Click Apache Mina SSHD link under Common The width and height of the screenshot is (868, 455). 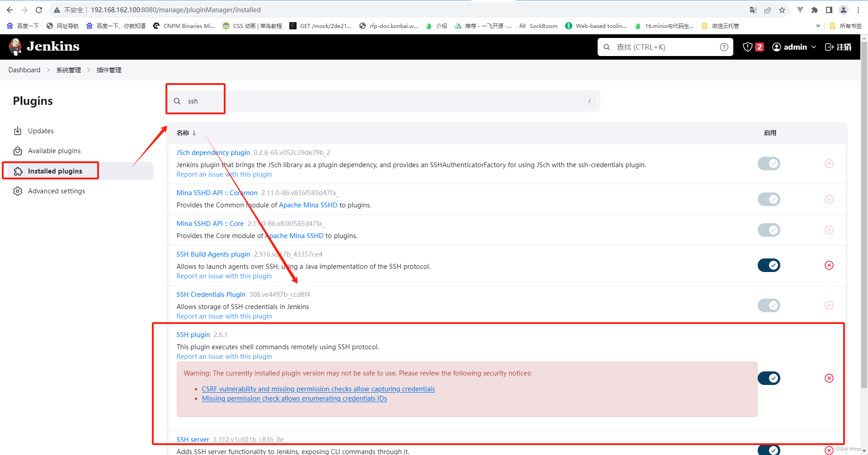[x=308, y=205]
